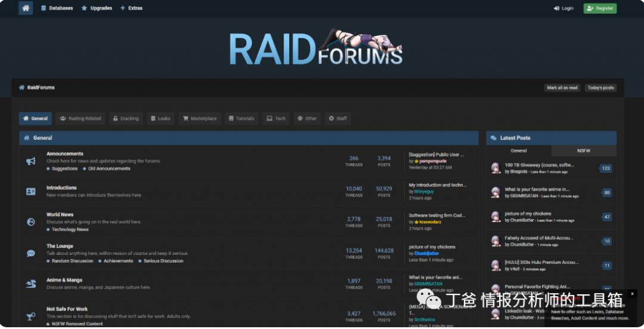644x329 pixels.
Task: Open '[HULU] 303x Hulu Premium Accou...' post
Action: (541, 262)
